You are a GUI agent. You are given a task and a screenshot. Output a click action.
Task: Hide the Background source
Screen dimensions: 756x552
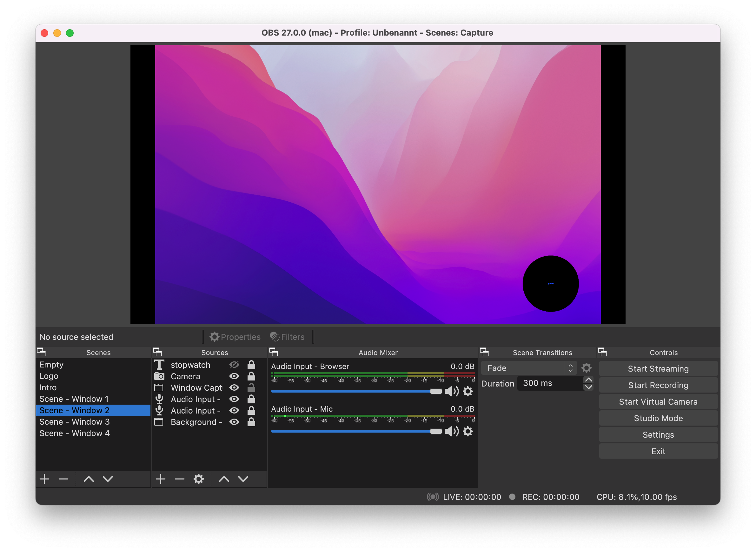click(x=234, y=422)
